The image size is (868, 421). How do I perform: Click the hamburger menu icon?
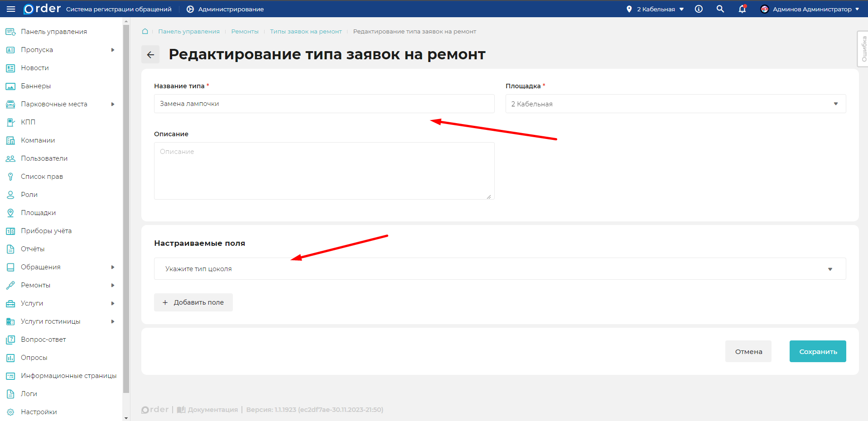pyautogui.click(x=11, y=9)
